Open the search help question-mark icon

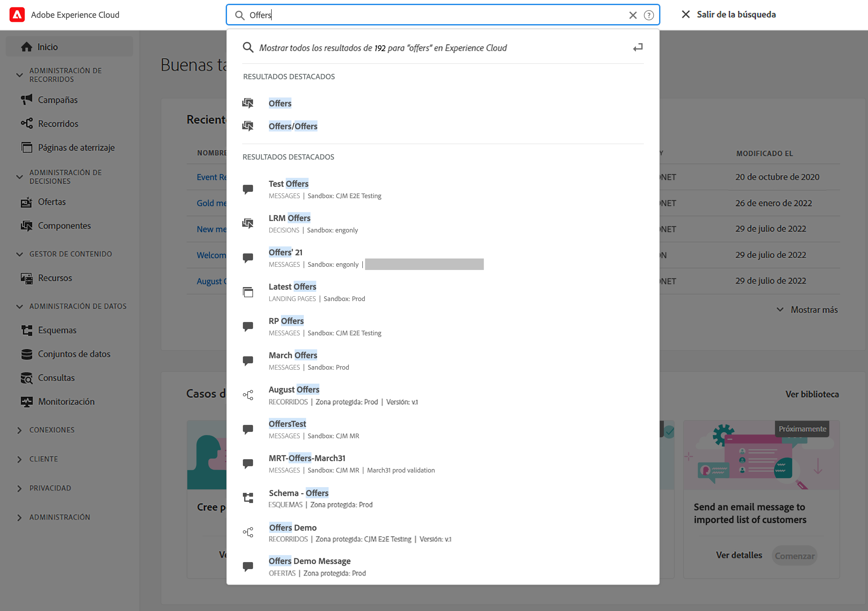tap(649, 15)
